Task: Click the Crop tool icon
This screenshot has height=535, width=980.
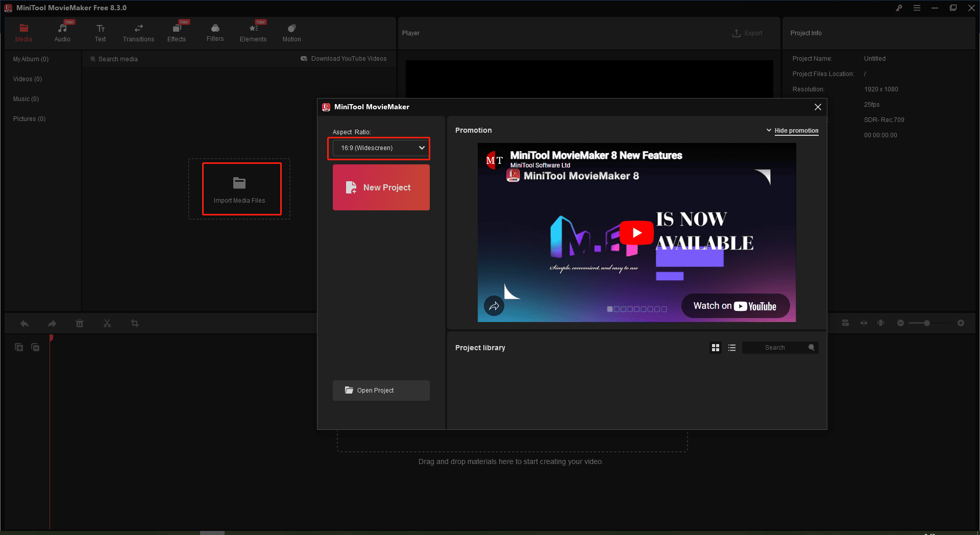Action: point(135,323)
